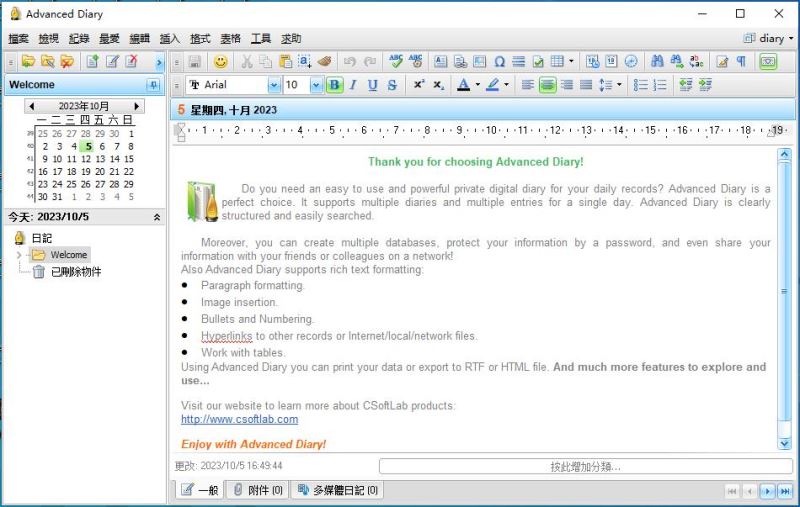Click the delete record icon with red X

coord(131,62)
